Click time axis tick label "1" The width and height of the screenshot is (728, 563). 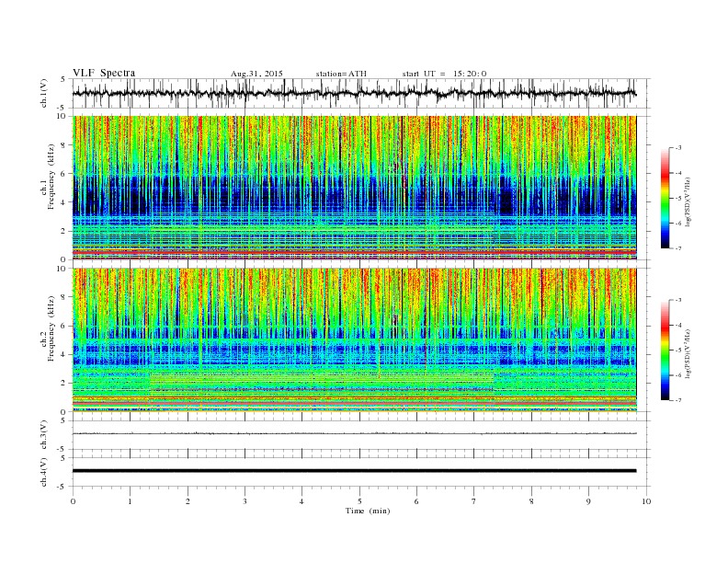tap(131, 501)
